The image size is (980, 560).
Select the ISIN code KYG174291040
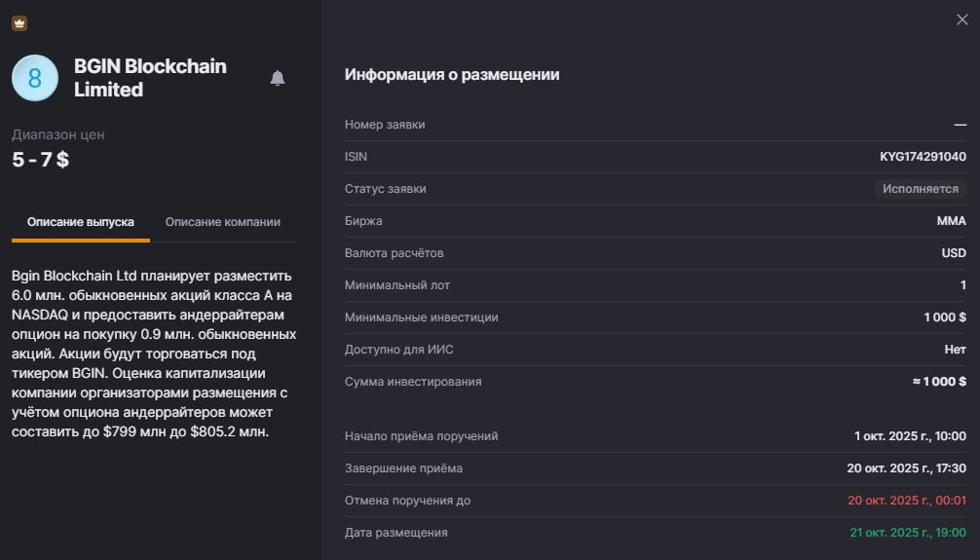(923, 157)
